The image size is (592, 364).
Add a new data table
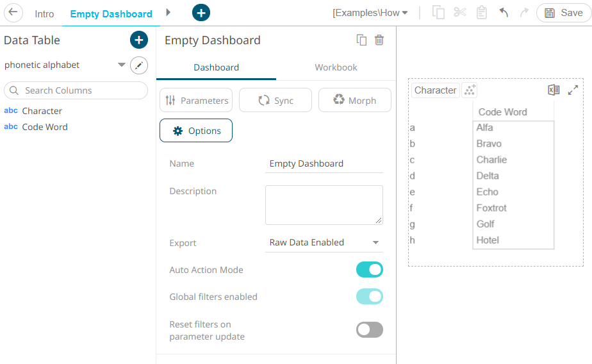pos(139,40)
